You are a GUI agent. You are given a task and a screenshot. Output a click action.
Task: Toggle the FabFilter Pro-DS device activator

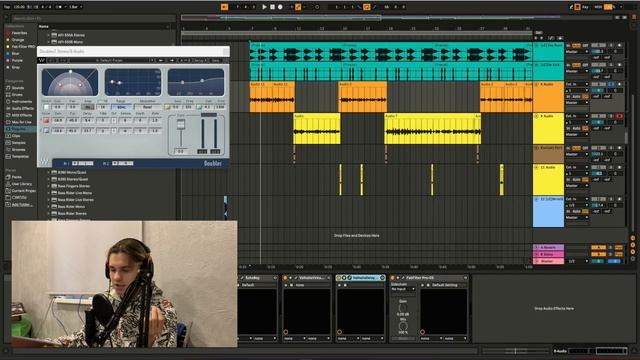pyautogui.click(x=393, y=278)
